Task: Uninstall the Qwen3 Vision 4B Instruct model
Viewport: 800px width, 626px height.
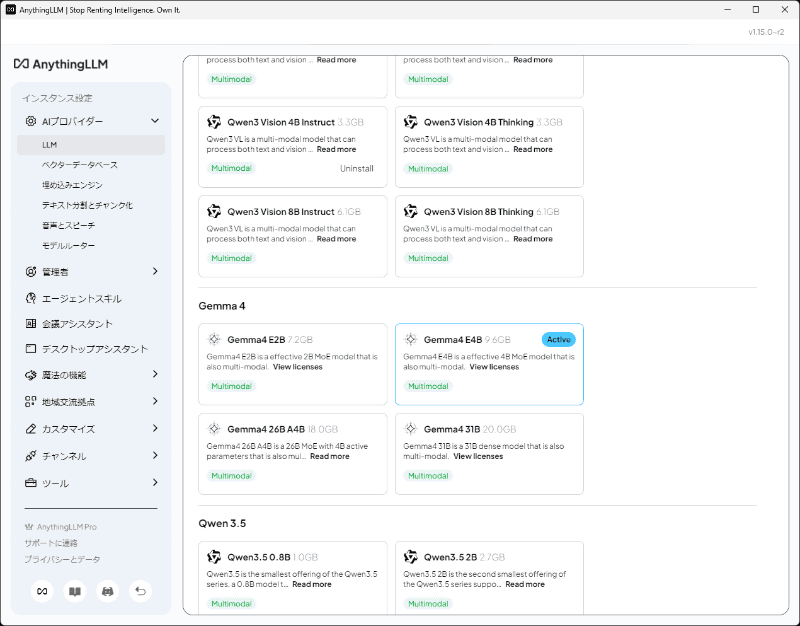Action: tap(357, 168)
